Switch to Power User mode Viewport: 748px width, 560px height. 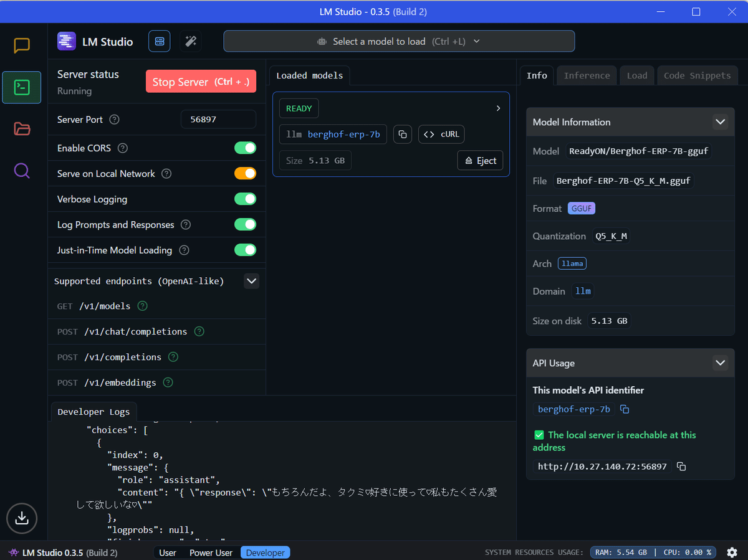tap(211, 553)
